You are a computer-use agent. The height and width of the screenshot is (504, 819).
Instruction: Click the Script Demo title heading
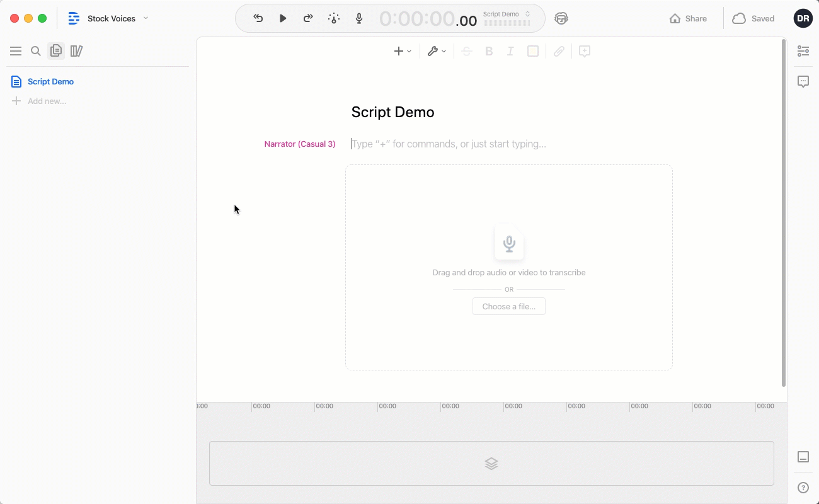coord(392,112)
